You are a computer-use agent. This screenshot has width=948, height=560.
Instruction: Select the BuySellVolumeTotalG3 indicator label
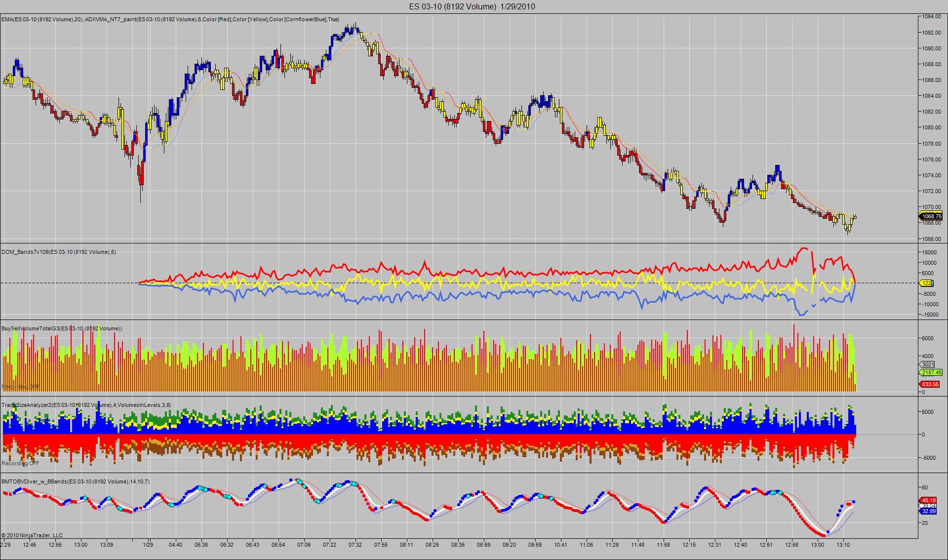click(62, 328)
